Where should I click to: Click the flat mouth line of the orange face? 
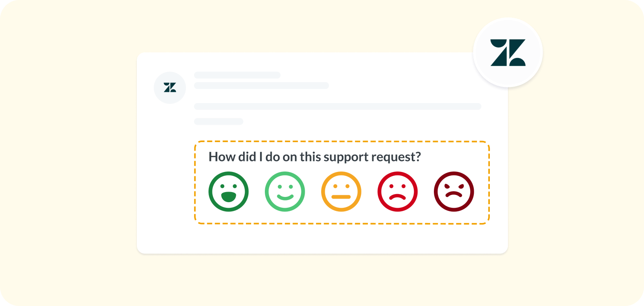[341, 197]
